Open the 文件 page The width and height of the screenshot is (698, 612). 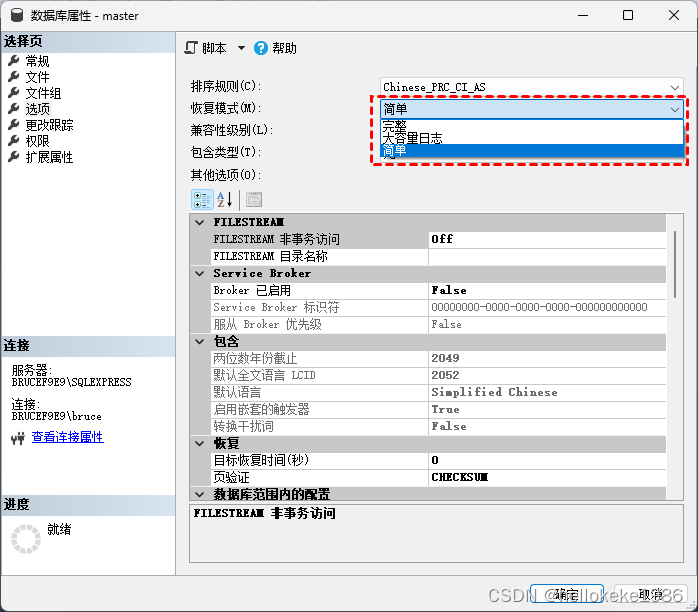tap(37, 77)
